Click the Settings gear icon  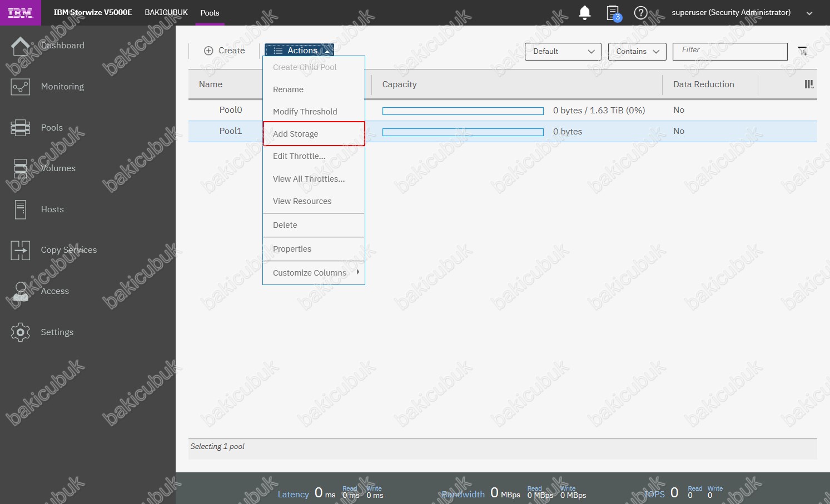click(21, 332)
